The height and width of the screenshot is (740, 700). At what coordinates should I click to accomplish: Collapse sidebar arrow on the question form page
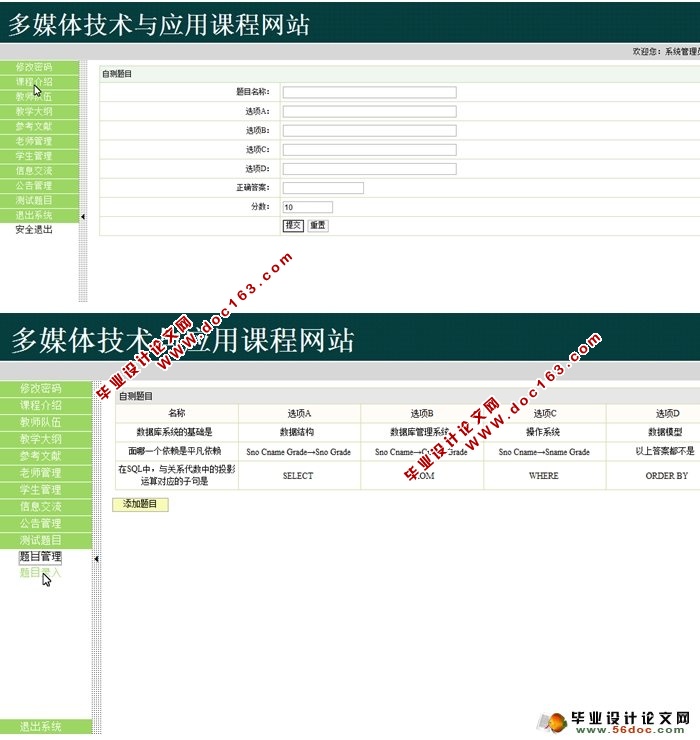click(83, 217)
